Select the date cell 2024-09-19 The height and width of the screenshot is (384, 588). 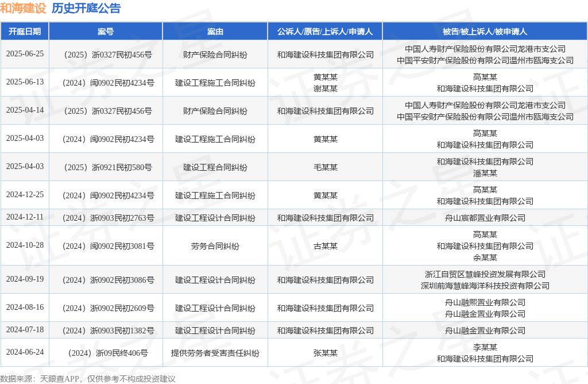[x=25, y=279]
